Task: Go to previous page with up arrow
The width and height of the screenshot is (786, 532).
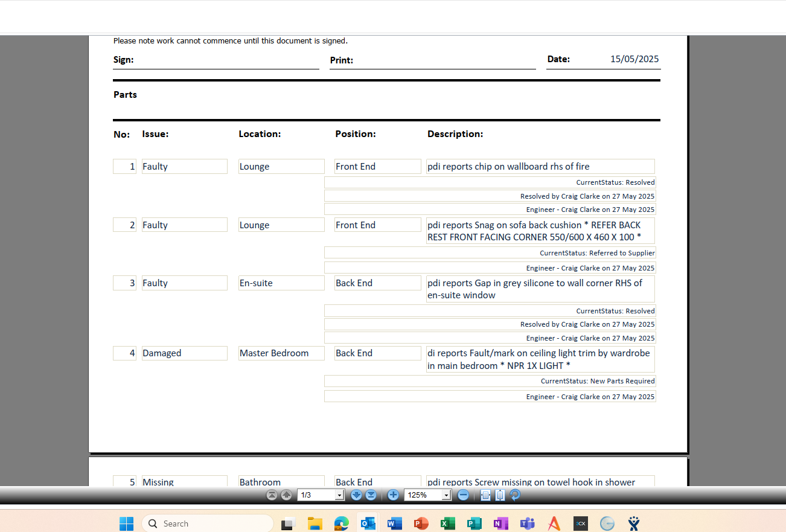Action: coord(286,495)
